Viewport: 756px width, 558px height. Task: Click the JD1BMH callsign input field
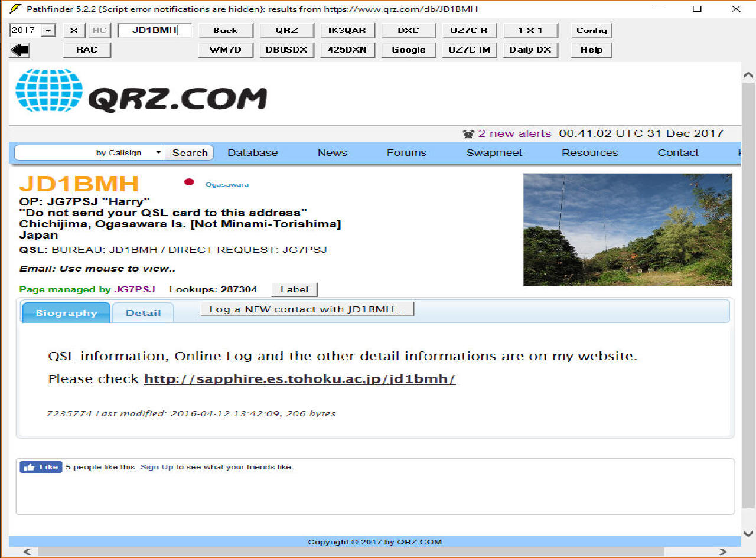click(x=155, y=31)
